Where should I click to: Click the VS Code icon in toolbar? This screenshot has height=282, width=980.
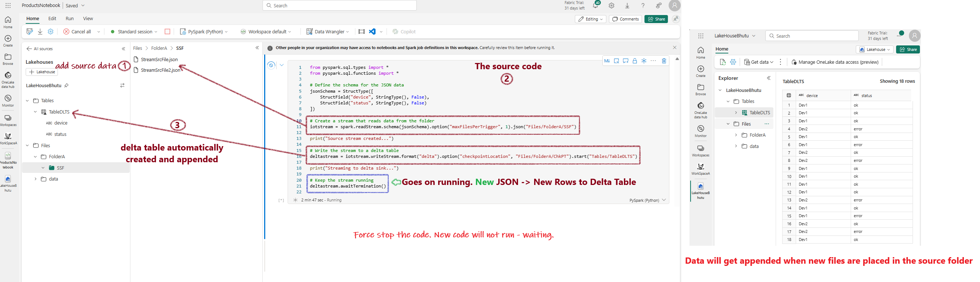(x=373, y=31)
